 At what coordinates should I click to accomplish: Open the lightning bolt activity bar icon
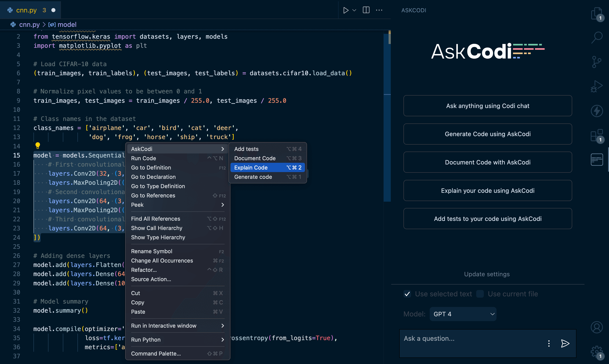[x=597, y=111]
